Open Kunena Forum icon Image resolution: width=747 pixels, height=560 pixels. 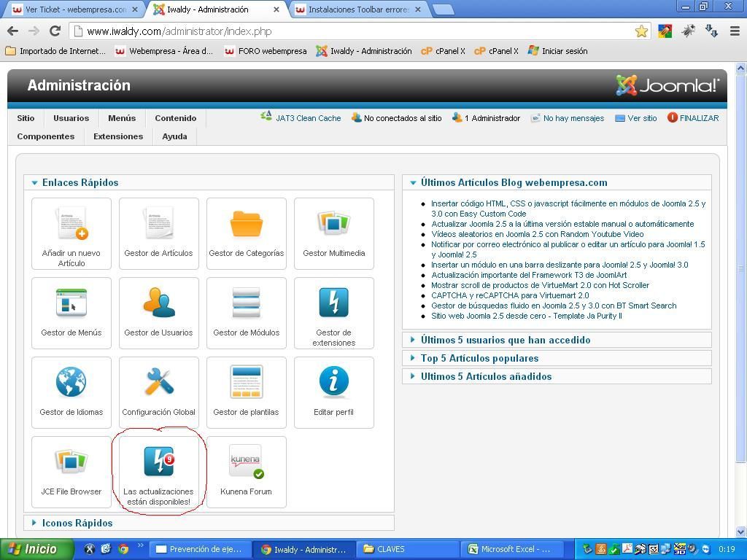tap(247, 472)
